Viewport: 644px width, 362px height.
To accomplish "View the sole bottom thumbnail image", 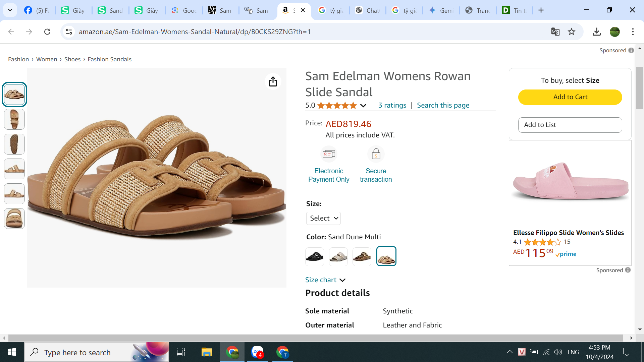I will pyautogui.click(x=14, y=144).
